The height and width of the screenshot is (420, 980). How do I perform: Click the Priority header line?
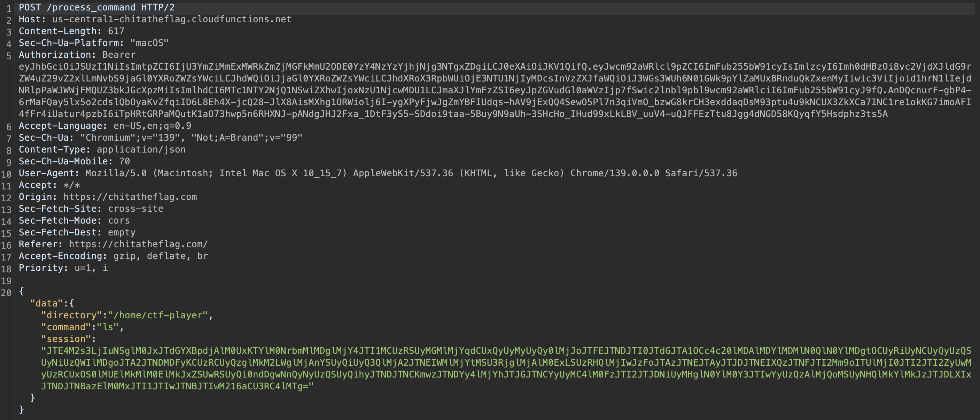(63, 267)
